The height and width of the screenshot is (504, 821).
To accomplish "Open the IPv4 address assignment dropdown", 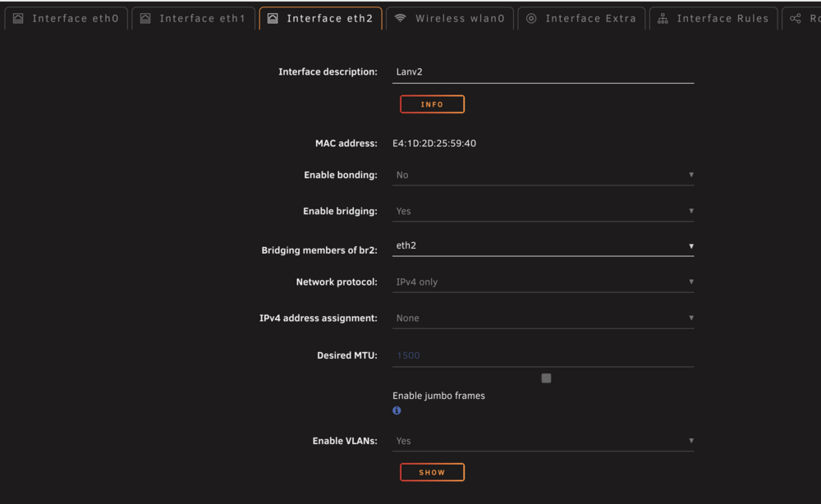I will [543, 318].
